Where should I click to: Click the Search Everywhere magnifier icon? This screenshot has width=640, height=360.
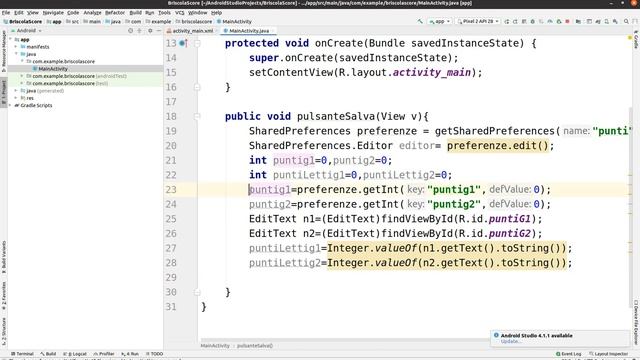(x=626, y=21)
